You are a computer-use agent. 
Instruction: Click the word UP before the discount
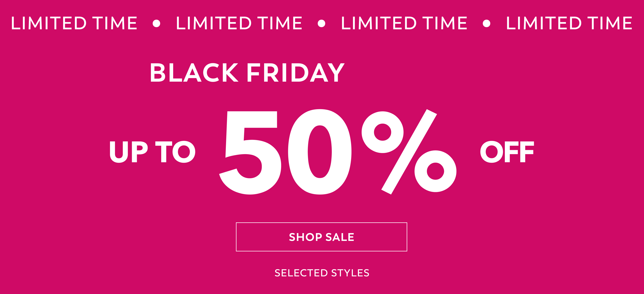click(129, 152)
